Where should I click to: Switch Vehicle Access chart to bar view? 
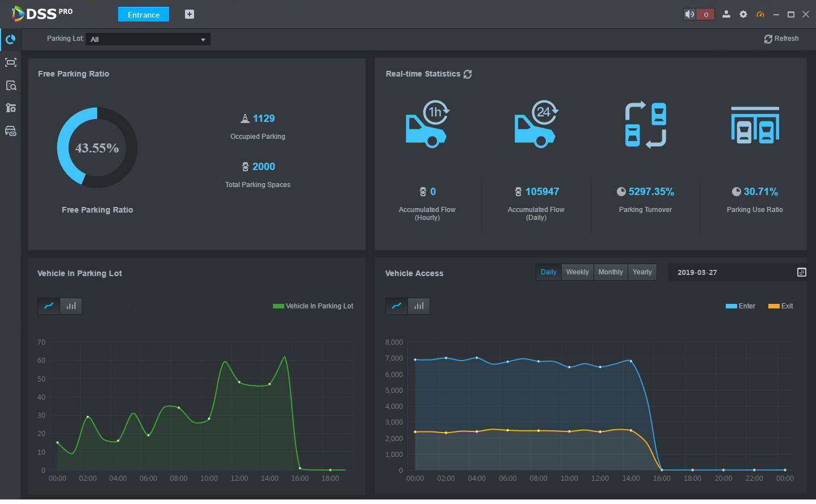click(x=419, y=306)
